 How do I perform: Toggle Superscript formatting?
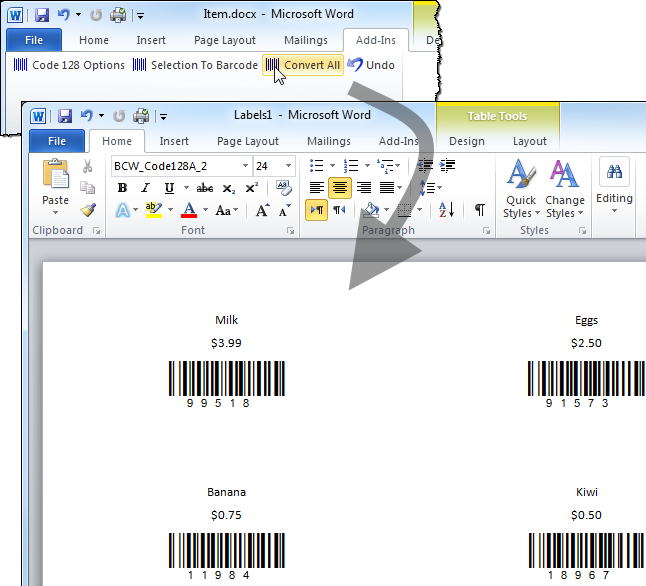coord(251,188)
